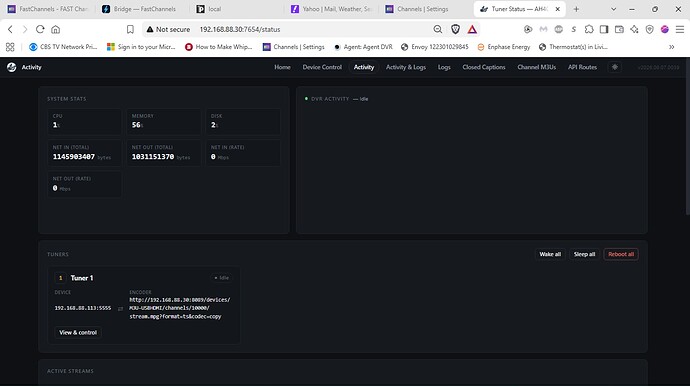Open the browser hamburger main menu

point(680,29)
